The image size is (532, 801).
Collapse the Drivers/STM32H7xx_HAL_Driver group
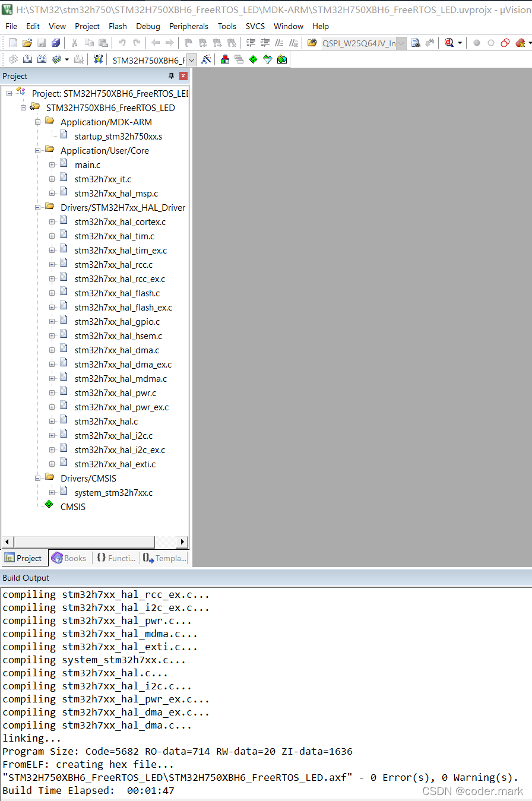[x=38, y=208]
